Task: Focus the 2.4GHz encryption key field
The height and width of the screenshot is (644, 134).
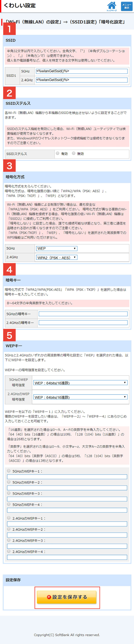Action: pos(83,323)
